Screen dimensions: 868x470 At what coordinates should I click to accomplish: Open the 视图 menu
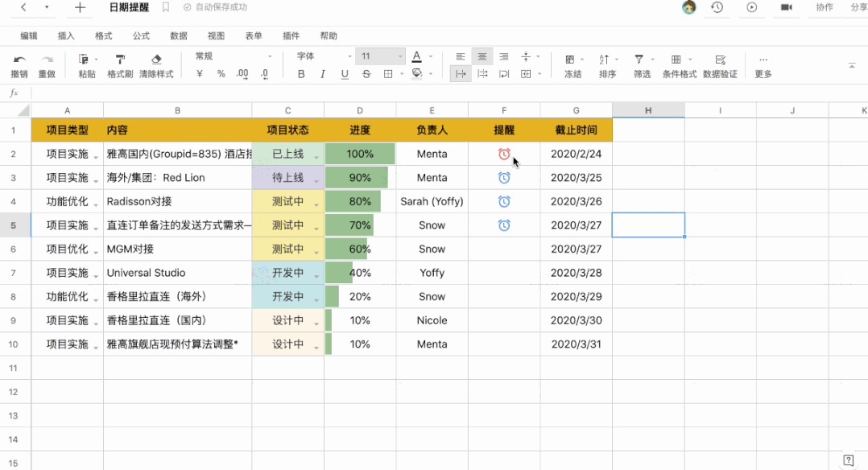pyautogui.click(x=213, y=35)
